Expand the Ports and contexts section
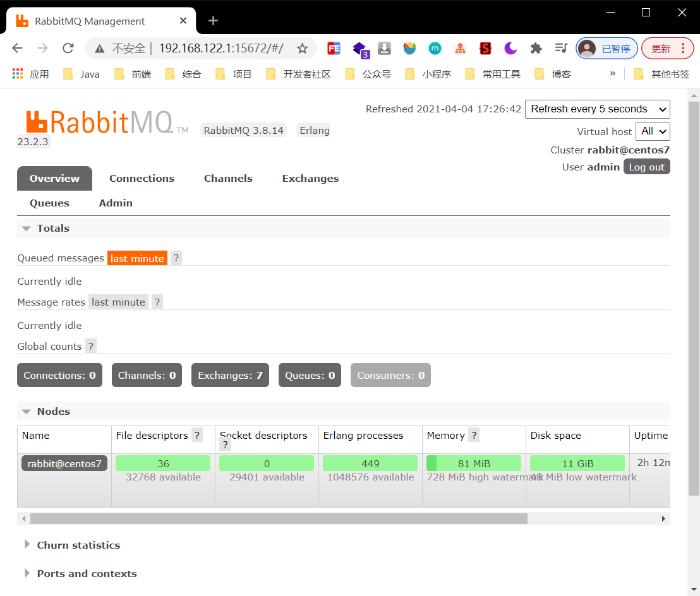 click(87, 573)
